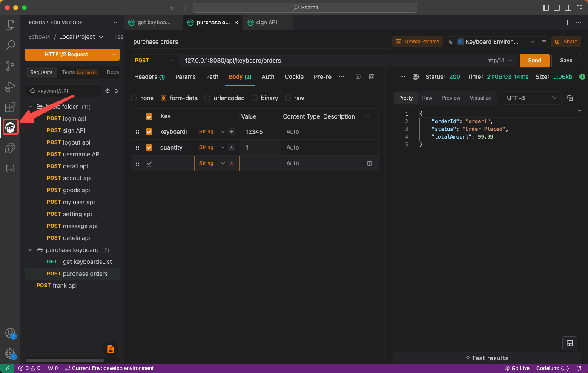Image resolution: width=588 pixels, height=373 pixels.
Task: Uncheck the keyboardId row checkbox
Action: 149,132
